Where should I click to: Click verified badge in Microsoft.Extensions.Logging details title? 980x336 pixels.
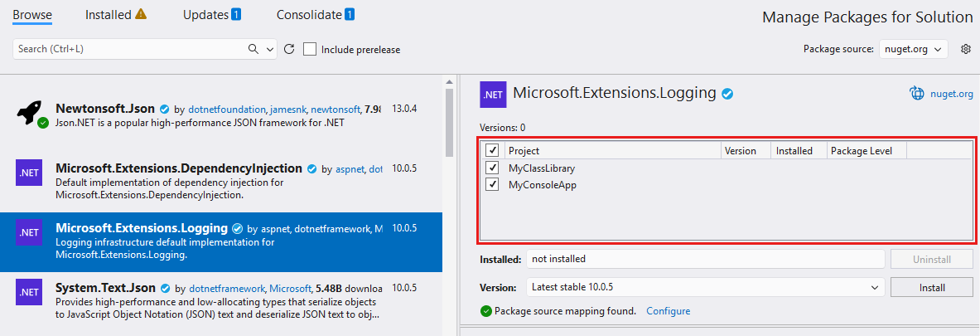click(727, 94)
